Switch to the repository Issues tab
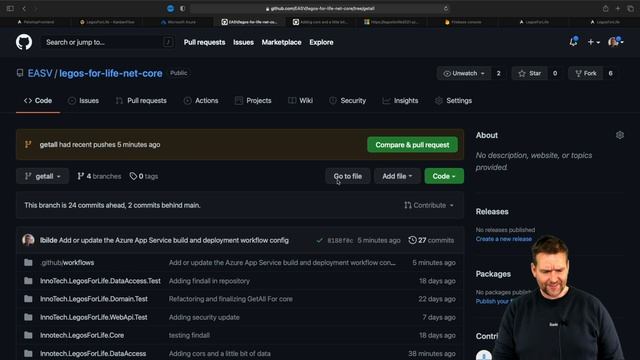This screenshot has height=360, width=640. [x=83, y=101]
